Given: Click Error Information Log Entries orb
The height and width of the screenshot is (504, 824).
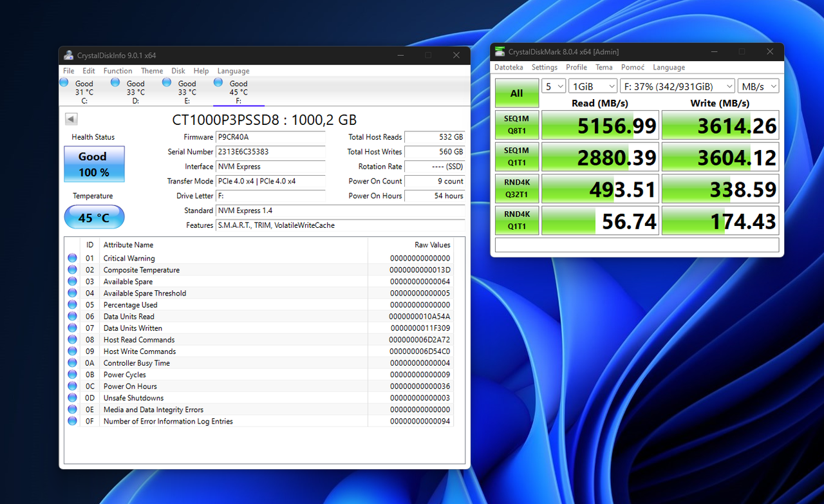Looking at the screenshot, I should point(72,421).
